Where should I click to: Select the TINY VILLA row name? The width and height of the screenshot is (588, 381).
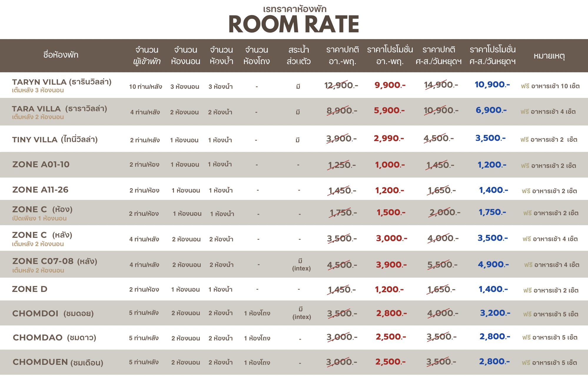(55, 139)
